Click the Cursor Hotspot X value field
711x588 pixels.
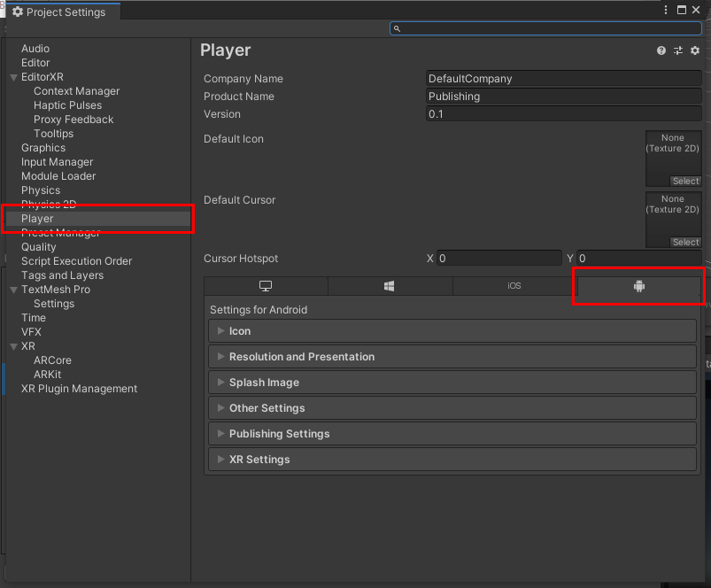click(x=496, y=258)
